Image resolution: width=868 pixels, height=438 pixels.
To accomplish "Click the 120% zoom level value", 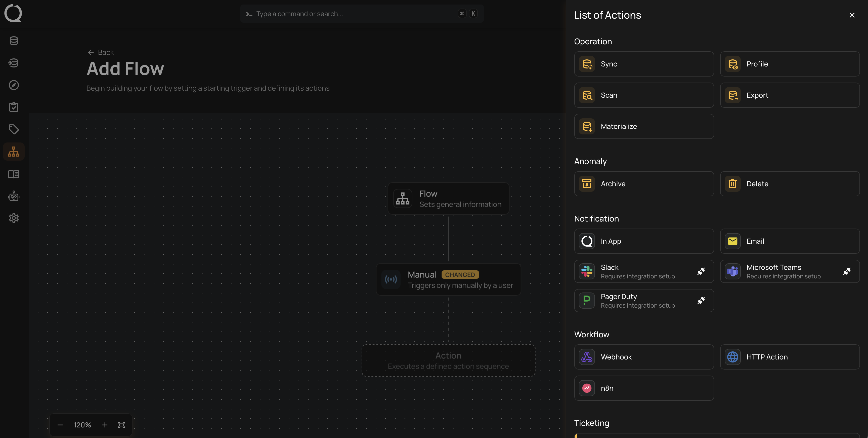I will (x=82, y=425).
